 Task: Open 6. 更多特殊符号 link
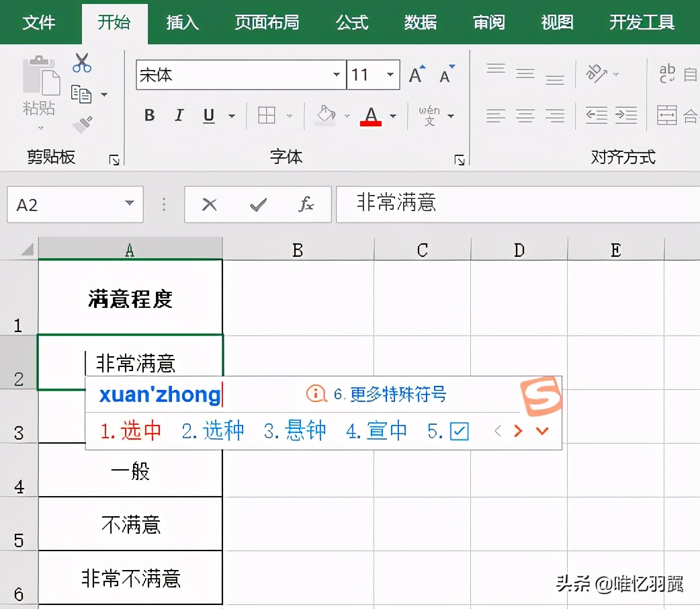[x=390, y=394]
